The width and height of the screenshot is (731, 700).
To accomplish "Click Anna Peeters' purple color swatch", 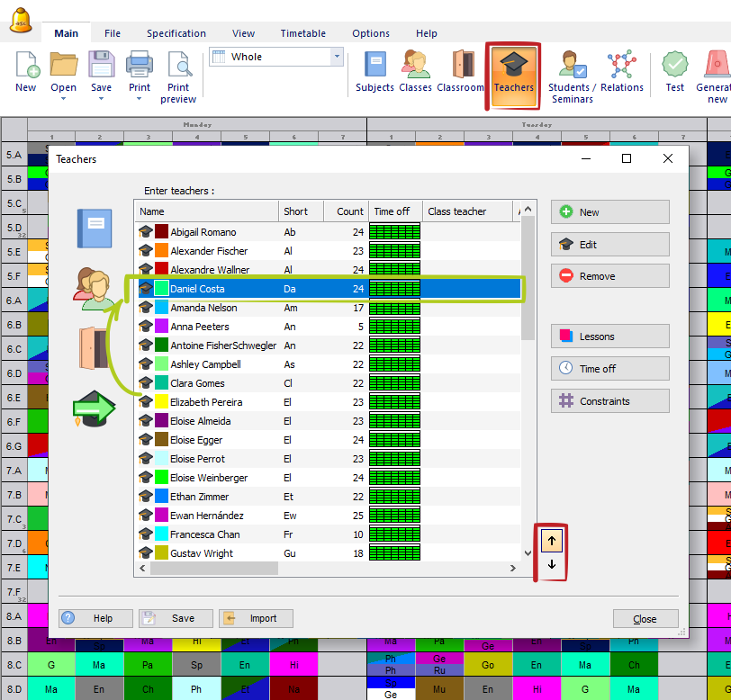I will click(161, 327).
